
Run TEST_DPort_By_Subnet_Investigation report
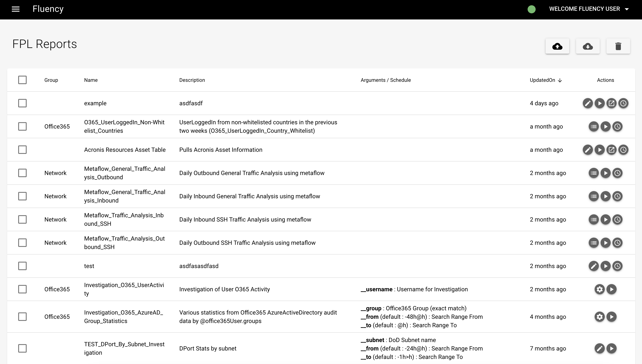612,349
